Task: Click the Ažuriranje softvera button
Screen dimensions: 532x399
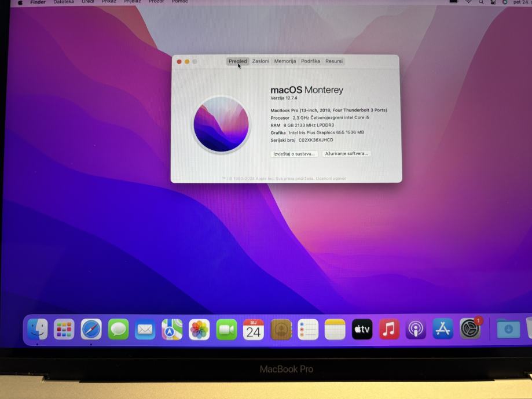Action: click(x=346, y=154)
